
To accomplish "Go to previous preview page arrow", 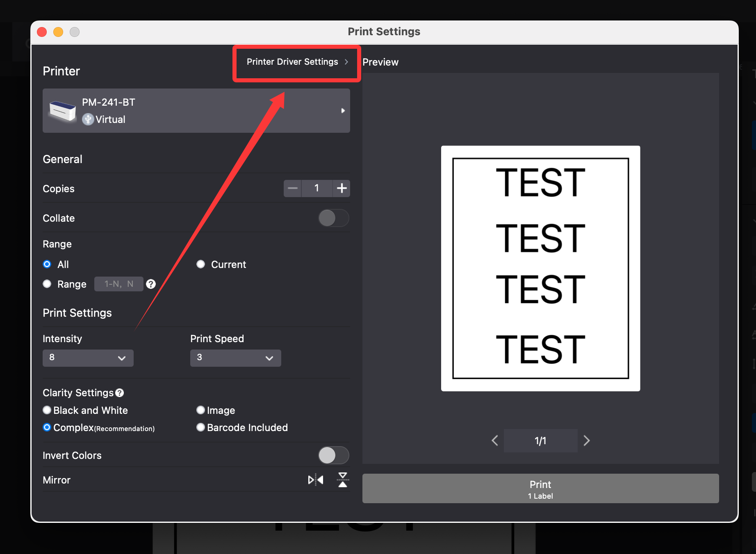I will [495, 440].
